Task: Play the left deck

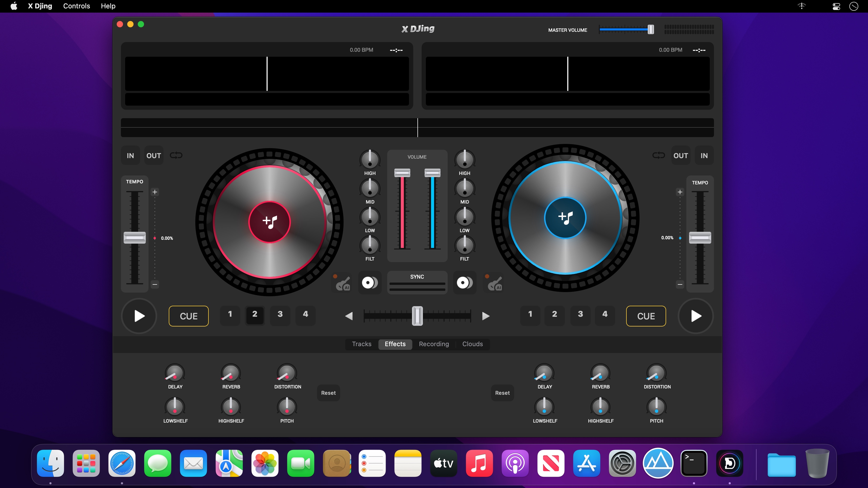Action: click(139, 316)
